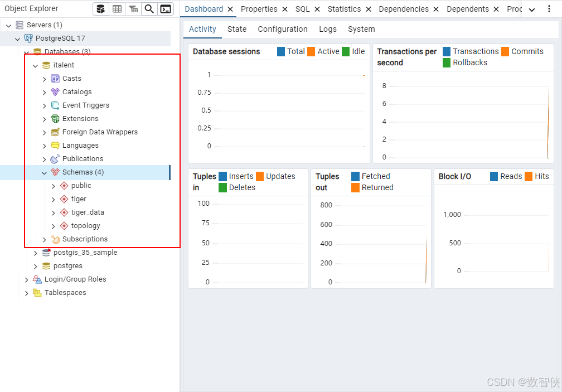Select the Logs sub-tab
The image size is (562, 392).
328,29
